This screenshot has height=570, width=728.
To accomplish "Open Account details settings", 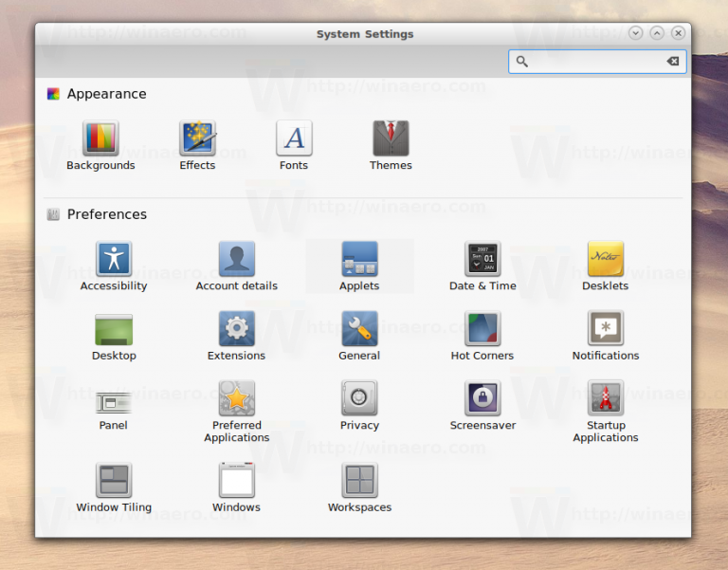I will [237, 259].
